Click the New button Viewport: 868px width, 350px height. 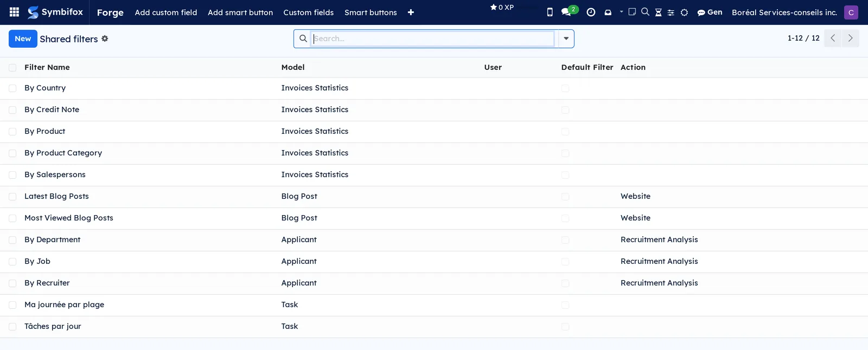23,38
